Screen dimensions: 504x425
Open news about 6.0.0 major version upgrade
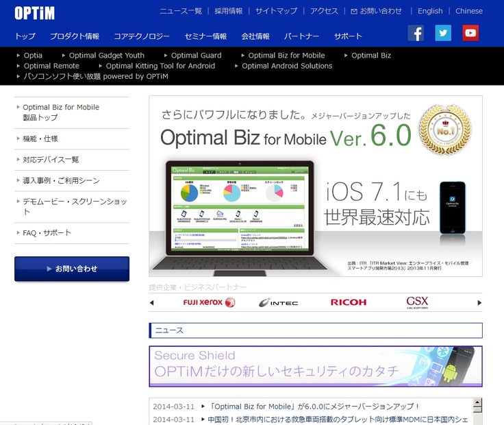[x=314, y=406]
